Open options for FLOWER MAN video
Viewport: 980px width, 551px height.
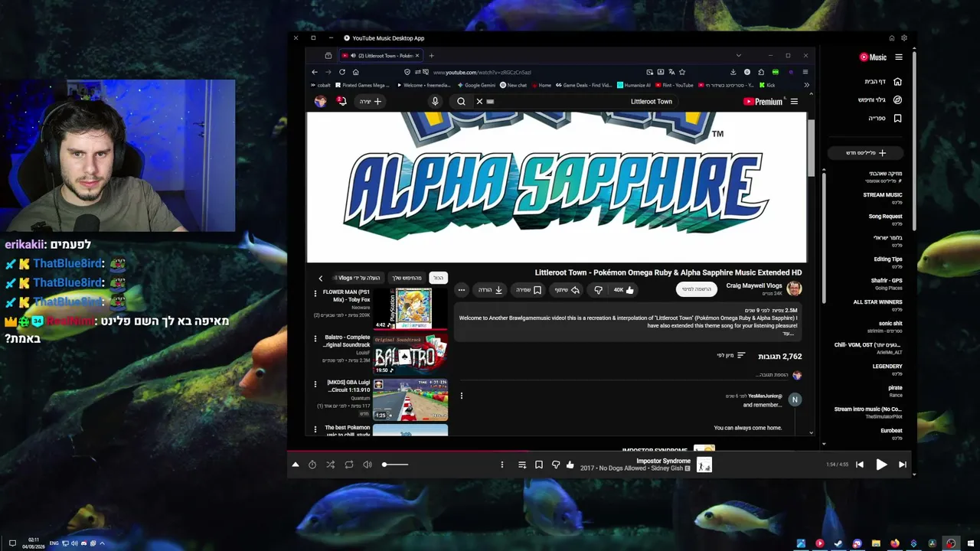coord(315,293)
